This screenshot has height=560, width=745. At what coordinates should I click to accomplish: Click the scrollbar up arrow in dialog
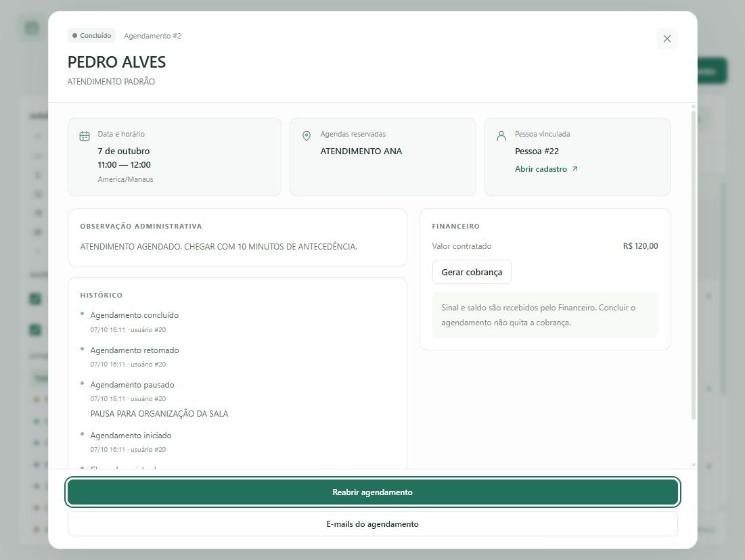coord(693,106)
